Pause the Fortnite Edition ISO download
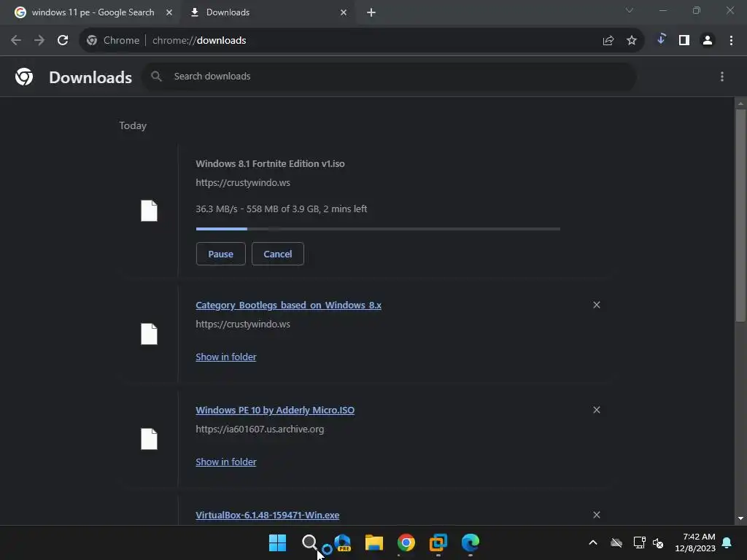 coord(220,254)
